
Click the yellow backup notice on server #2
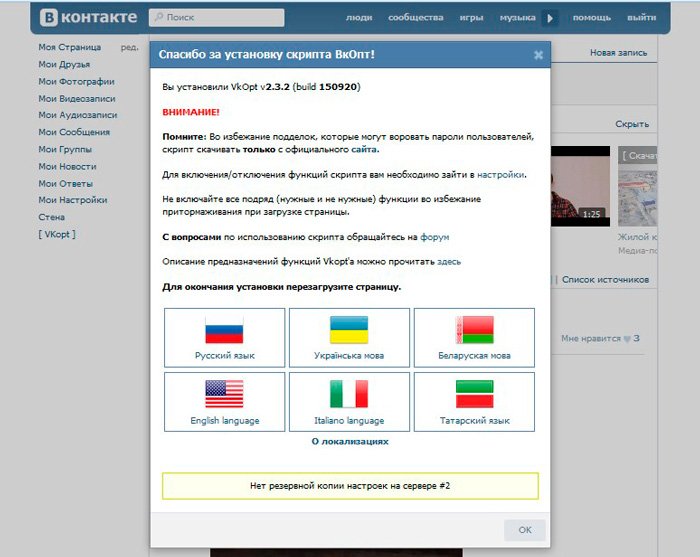coord(350,486)
